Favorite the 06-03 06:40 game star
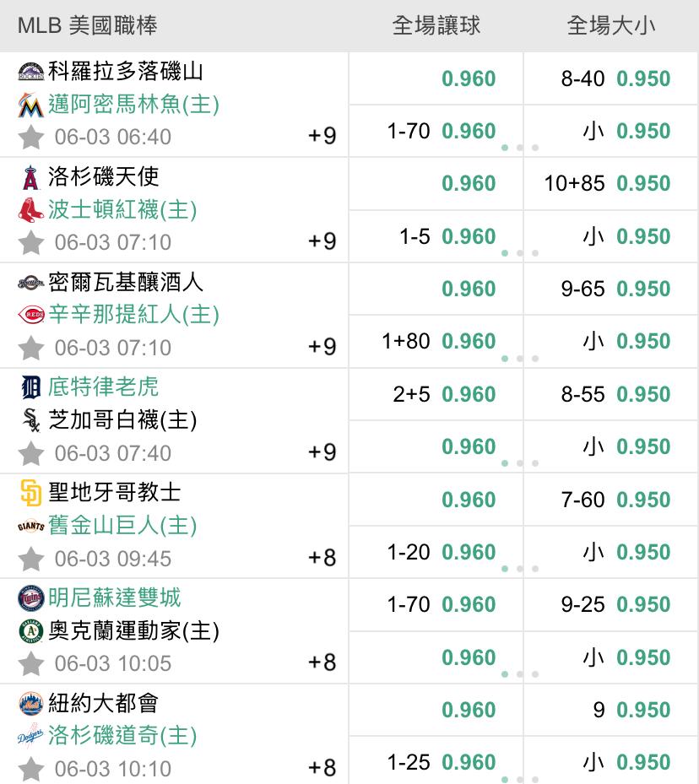This screenshot has width=699, height=784. click(31, 138)
